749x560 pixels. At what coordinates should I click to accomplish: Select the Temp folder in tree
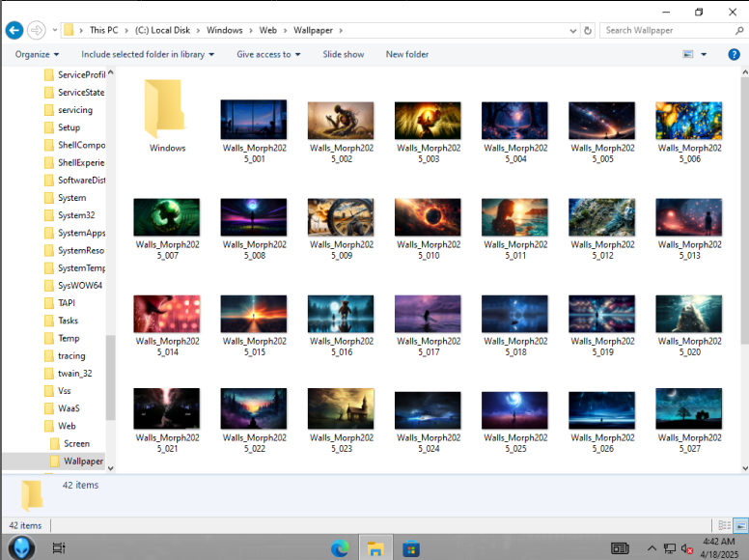(x=69, y=338)
